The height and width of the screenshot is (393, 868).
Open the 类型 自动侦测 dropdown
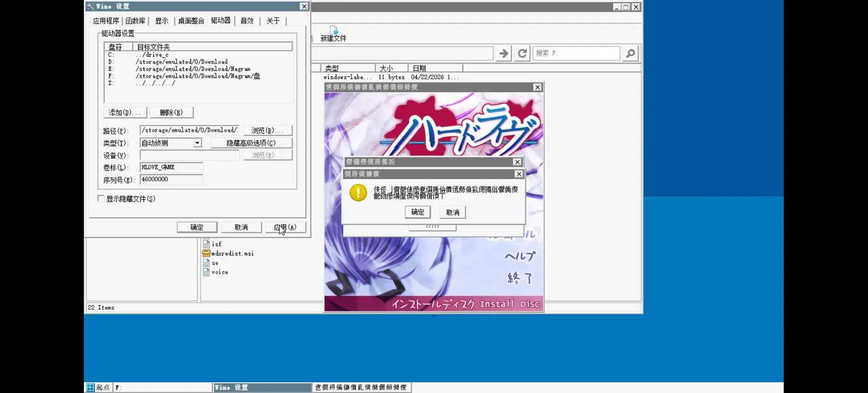tap(197, 143)
